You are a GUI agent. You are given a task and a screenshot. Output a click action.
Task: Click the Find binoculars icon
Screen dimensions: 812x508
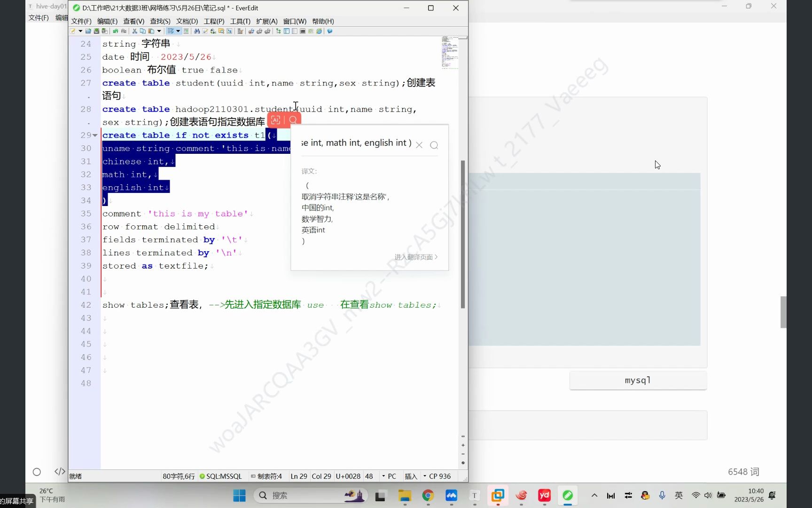tap(197, 31)
